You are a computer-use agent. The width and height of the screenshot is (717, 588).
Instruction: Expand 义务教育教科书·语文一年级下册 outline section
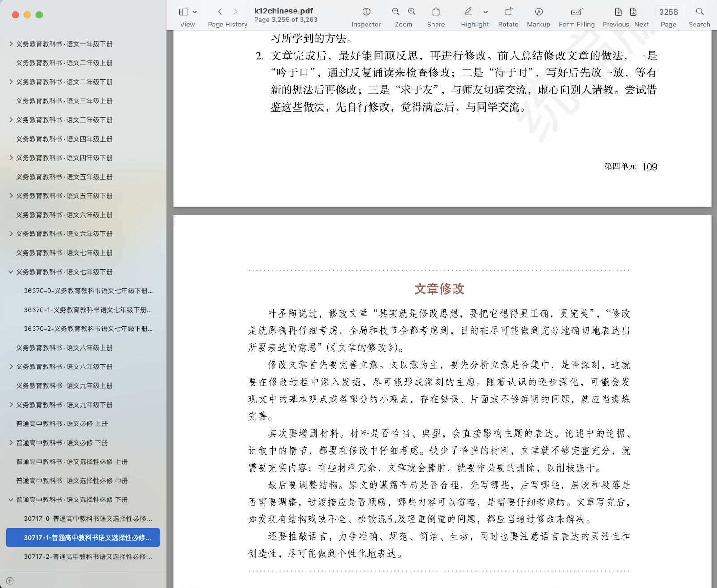point(11,44)
